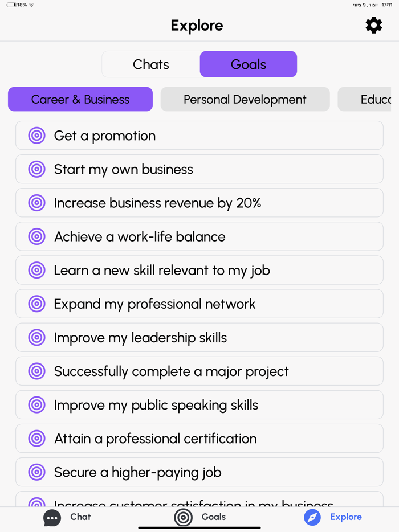Select the Goals target icon in bottom bar
This screenshot has width=399, height=532.
183,517
